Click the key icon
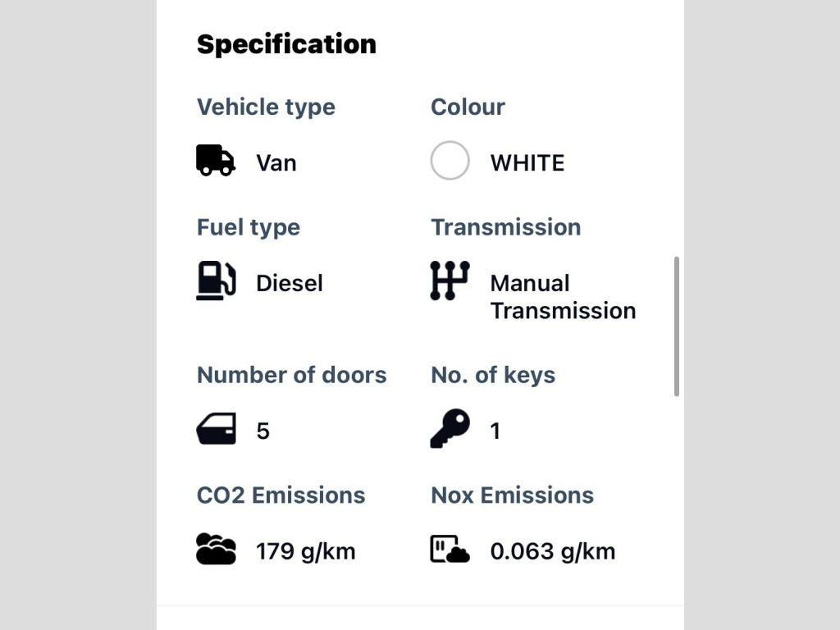Screen dimensions: 840x630 pos(450,428)
